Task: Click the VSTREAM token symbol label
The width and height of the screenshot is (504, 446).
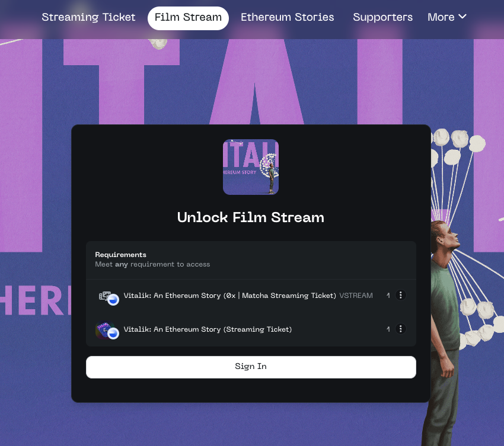Action: click(x=356, y=296)
